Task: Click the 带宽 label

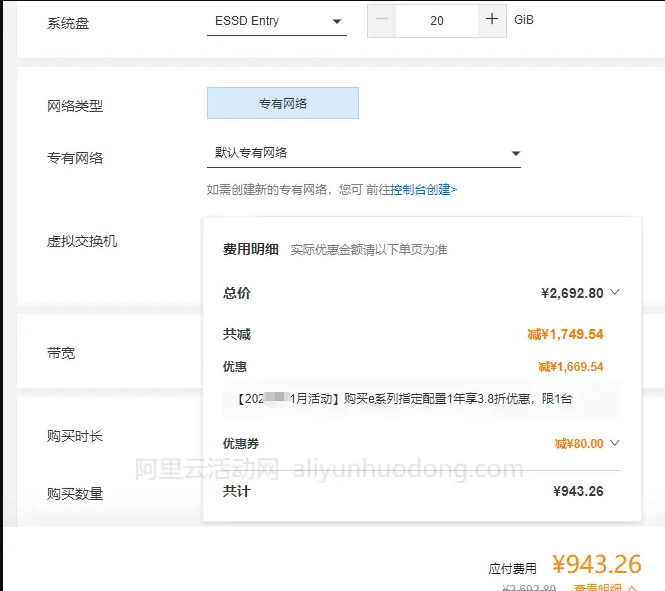Action: click(x=61, y=353)
